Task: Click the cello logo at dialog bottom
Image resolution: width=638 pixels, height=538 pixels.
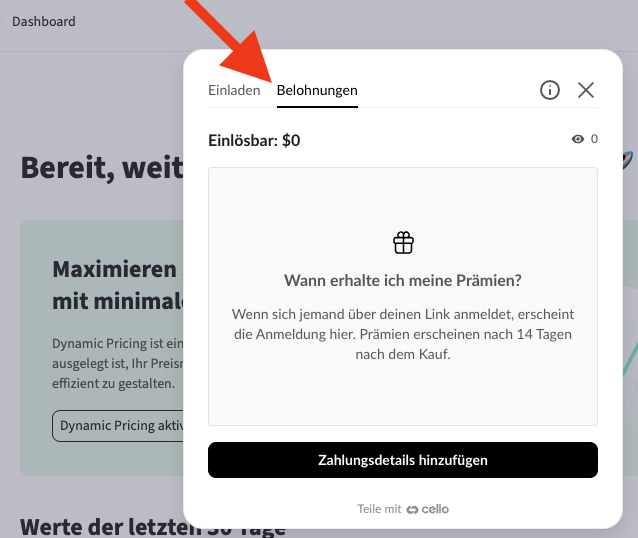Action: coord(427,509)
